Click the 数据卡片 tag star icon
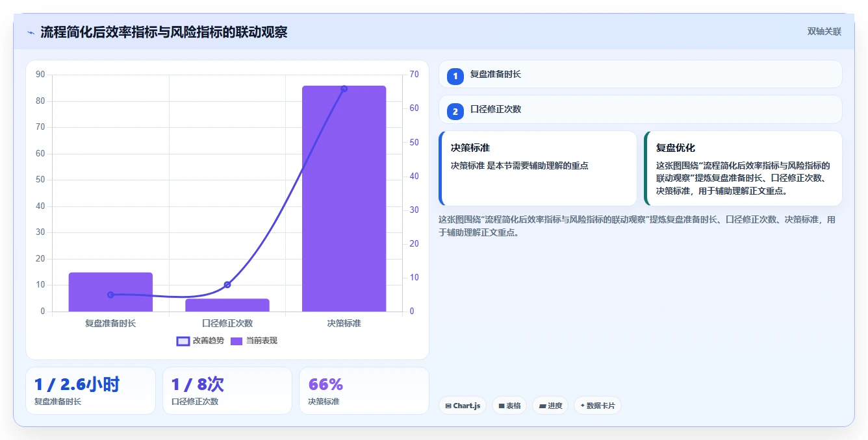 (582, 406)
